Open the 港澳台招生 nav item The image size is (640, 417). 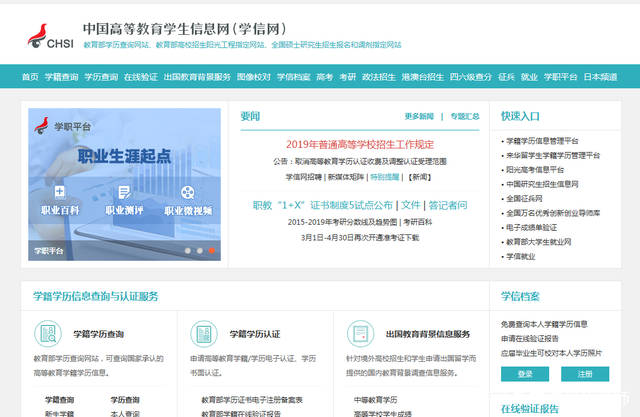422,77
